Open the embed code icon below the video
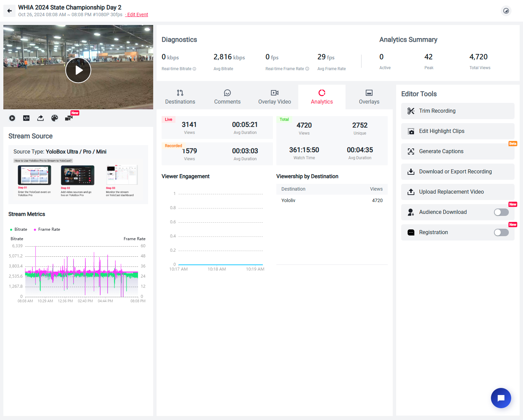The width and height of the screenshot is (523, 420). 26,118
